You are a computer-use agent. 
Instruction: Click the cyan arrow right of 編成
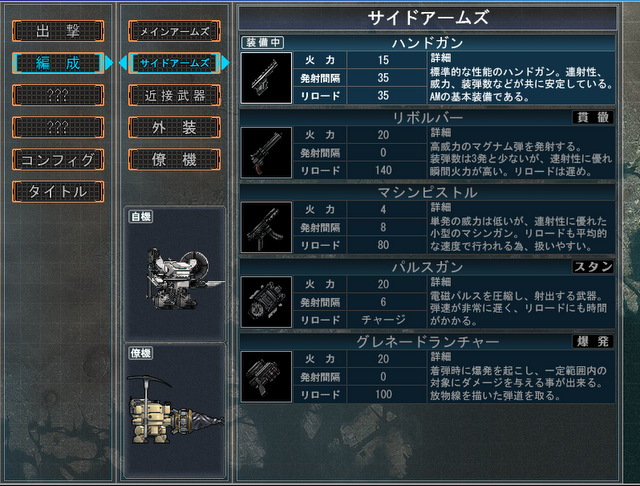(x=109, y=63)
